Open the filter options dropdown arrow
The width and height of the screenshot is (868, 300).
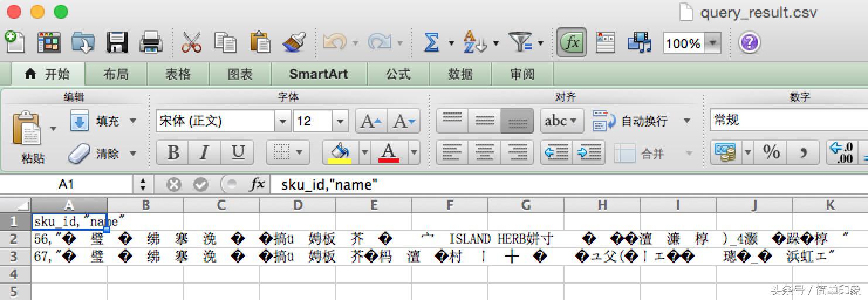pyautogui.click(x=540, y=43)
